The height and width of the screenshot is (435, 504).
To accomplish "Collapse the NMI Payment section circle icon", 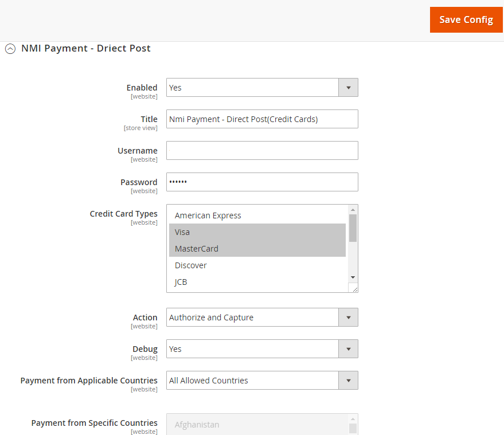I will 10,49.
